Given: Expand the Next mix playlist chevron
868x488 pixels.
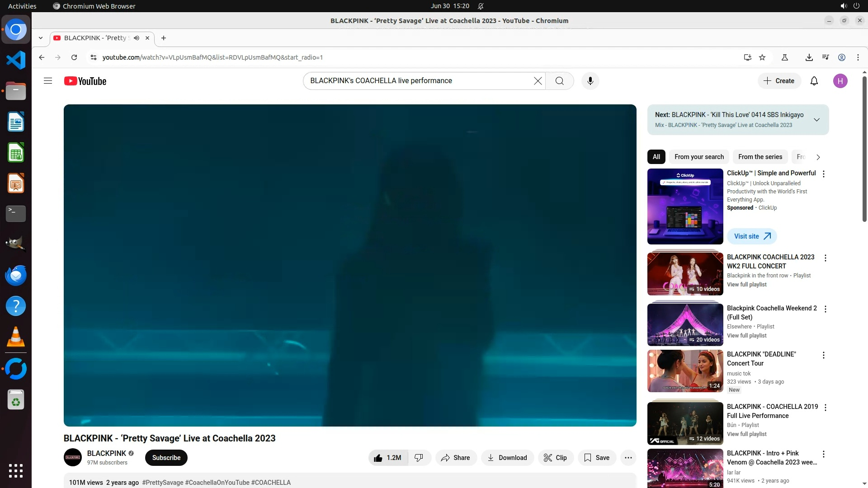Looking at the screenshot, I should 816,120.
